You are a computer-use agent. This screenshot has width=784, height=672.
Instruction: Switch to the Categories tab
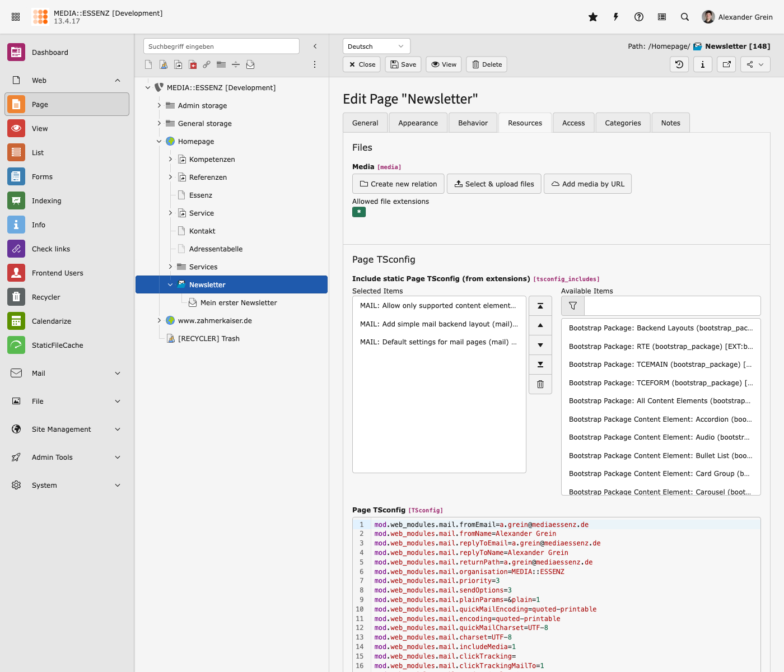[x=623, y=123]
